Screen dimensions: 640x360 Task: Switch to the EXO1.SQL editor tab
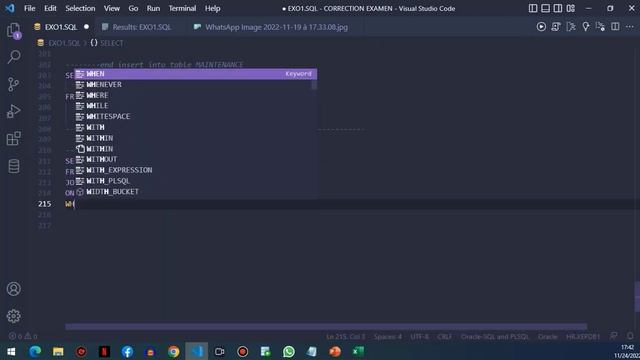click(x=60, y=27)
